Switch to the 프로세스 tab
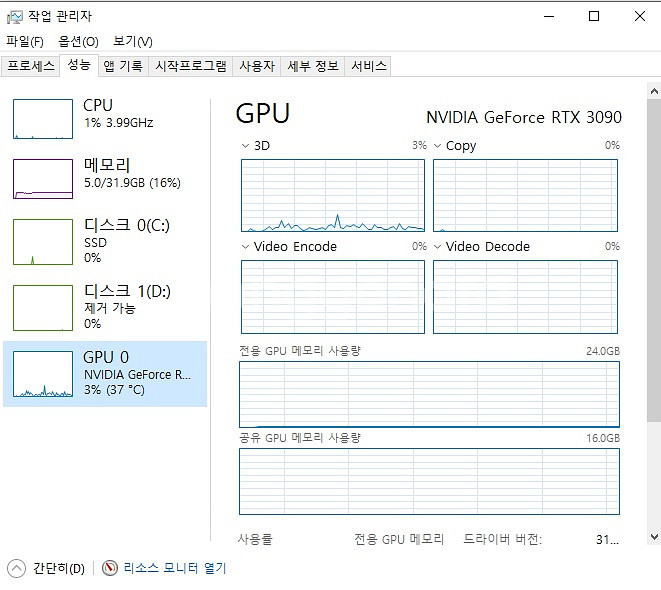Image resolution: width=661 pixels, height=590 pixels. [x=30, y=66]
